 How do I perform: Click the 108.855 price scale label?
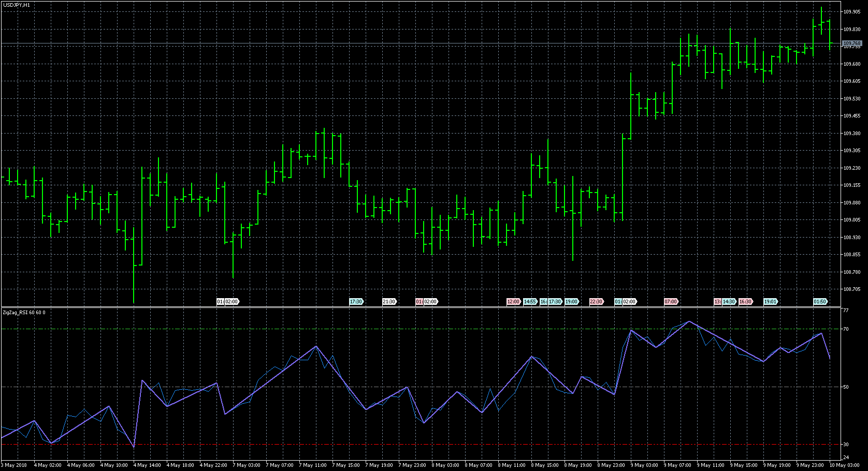[x=852, y=255]
